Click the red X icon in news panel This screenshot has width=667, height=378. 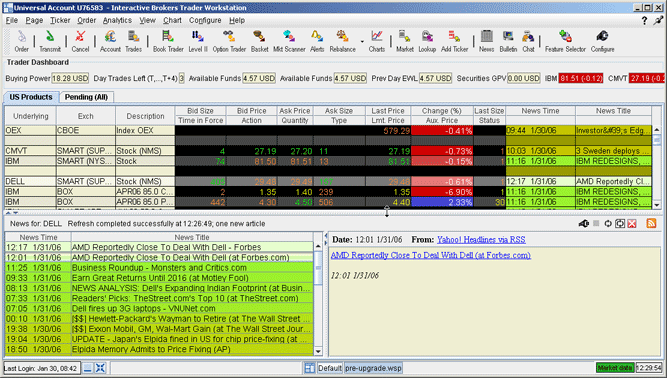click(x=632, y=223)
